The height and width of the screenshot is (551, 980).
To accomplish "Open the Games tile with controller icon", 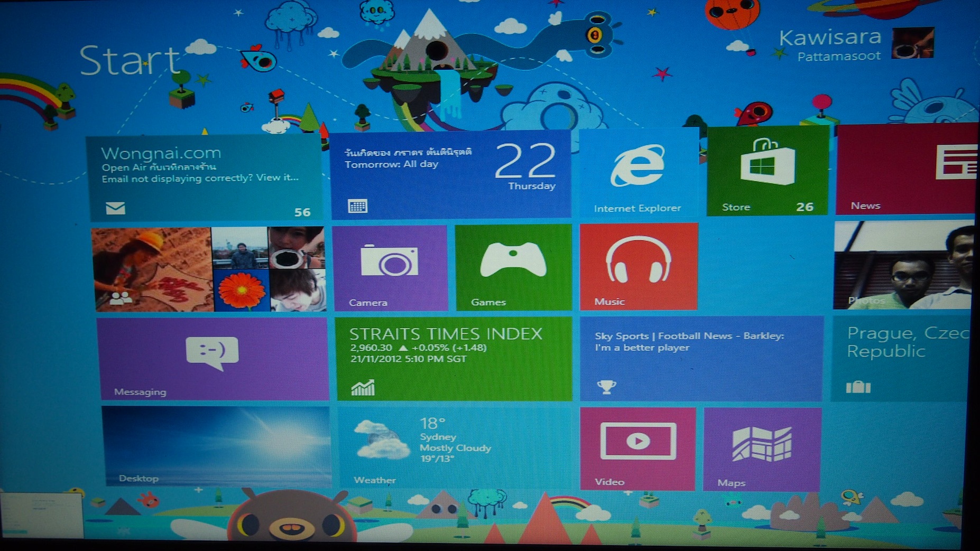I will tap(513, 267).
